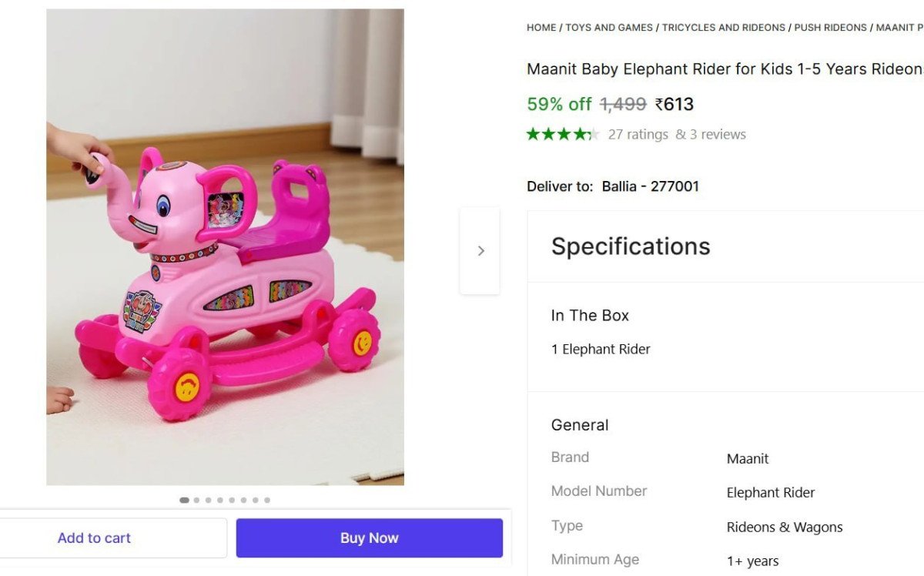
Task: Click the pink elephant rider product image
Action: click(x=225, y=246)
